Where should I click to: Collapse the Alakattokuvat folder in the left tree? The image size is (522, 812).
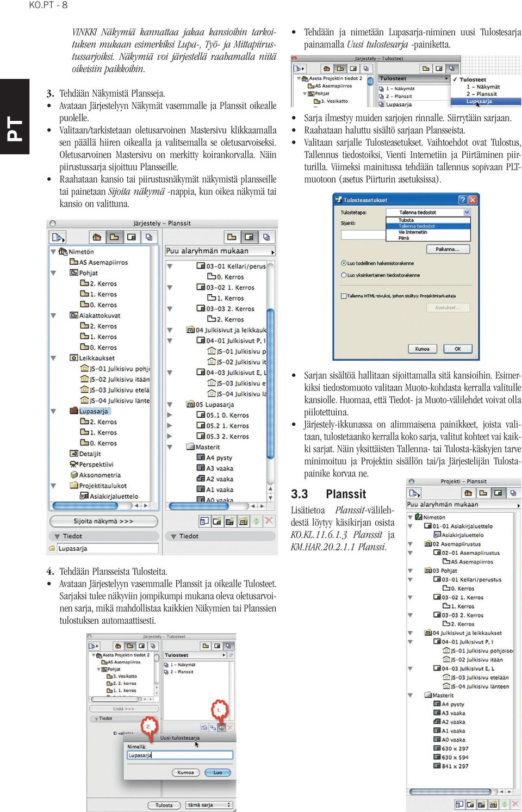54,315
